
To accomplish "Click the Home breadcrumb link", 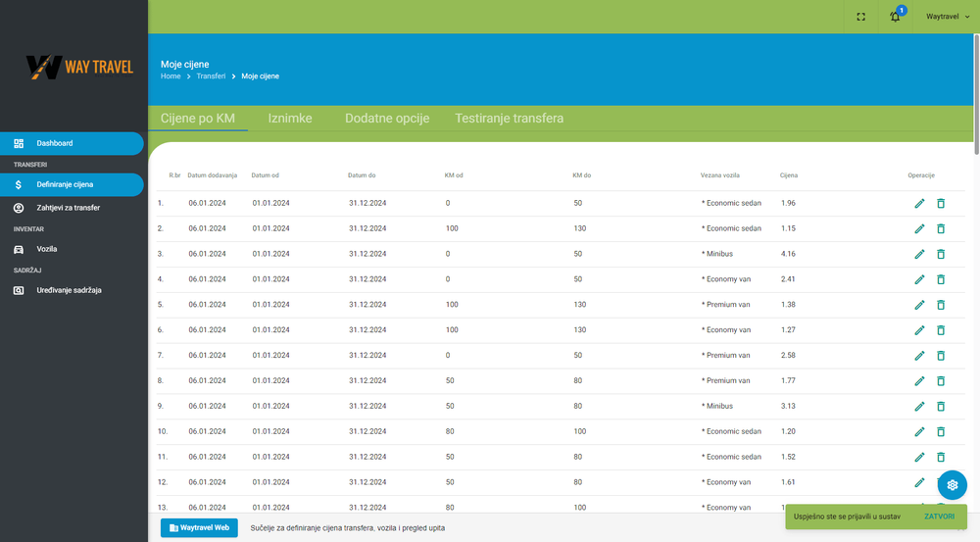I will pos(171,76).
